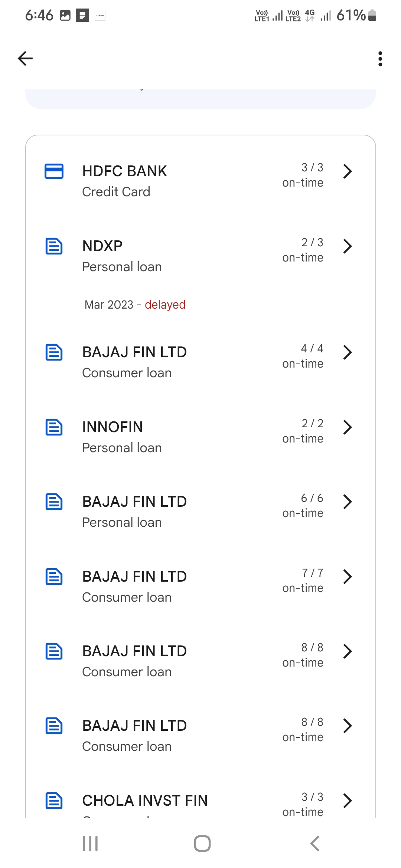The width and height of the screenshot is (401, 868).
Task: Open the BAJAJ FIN LTD 4/4 consumer loan
Action: 134,362
